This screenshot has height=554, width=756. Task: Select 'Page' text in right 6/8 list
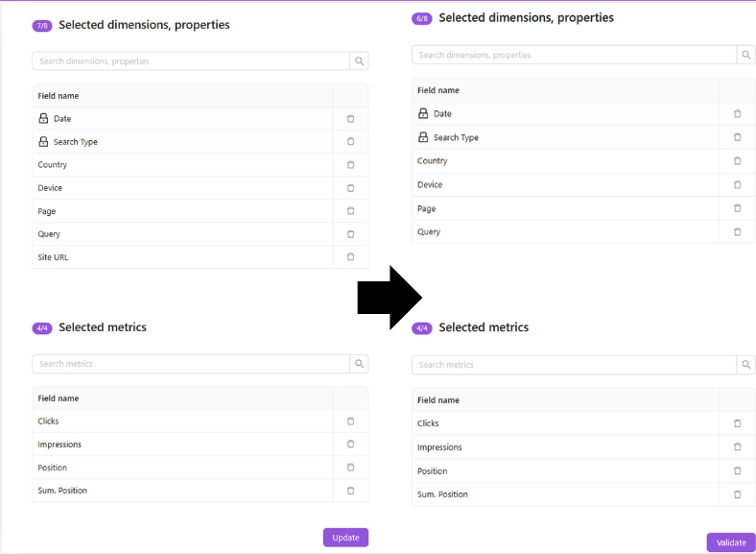[x=427, y=208]
